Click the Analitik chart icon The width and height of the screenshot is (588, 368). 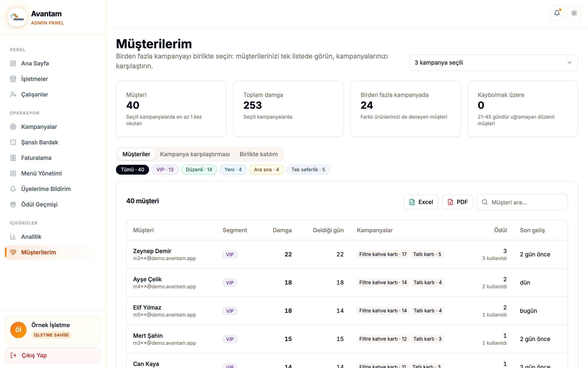(13, 237)
